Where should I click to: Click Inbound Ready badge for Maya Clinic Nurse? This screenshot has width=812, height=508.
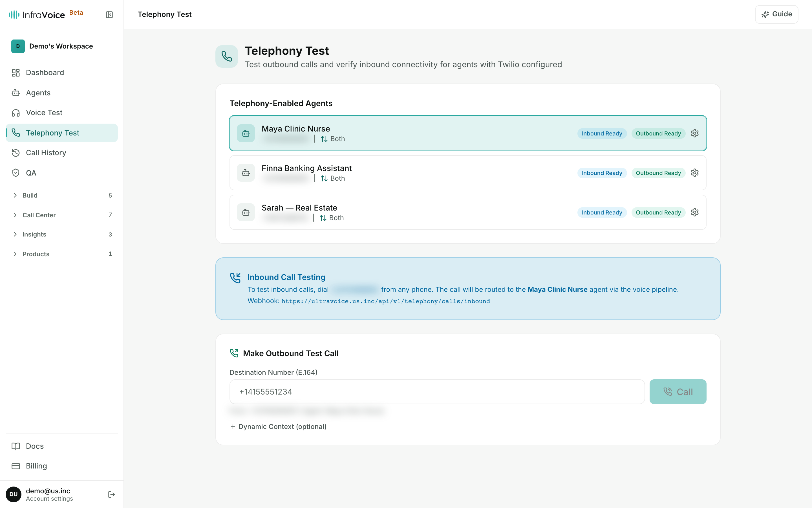click(602, 133)
